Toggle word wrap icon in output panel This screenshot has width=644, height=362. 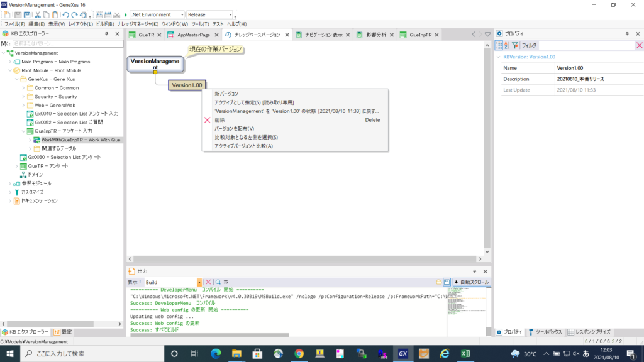[x=226, y=282]
